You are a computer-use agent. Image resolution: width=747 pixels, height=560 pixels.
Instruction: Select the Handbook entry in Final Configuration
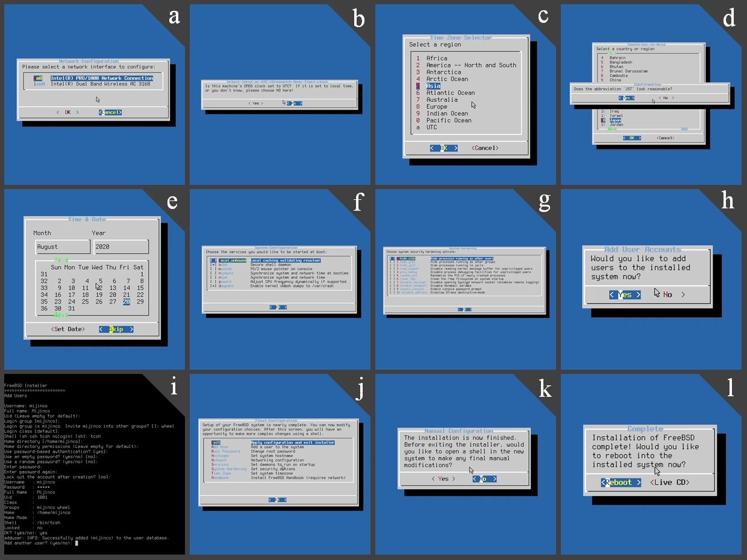point(220,478)
